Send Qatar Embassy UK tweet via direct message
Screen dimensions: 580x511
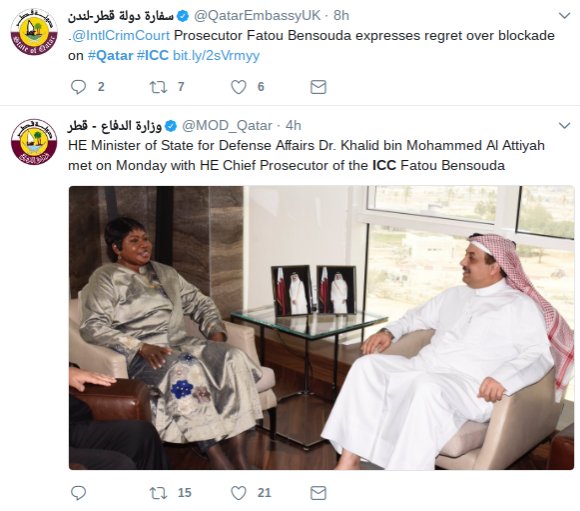click(318, 87)
